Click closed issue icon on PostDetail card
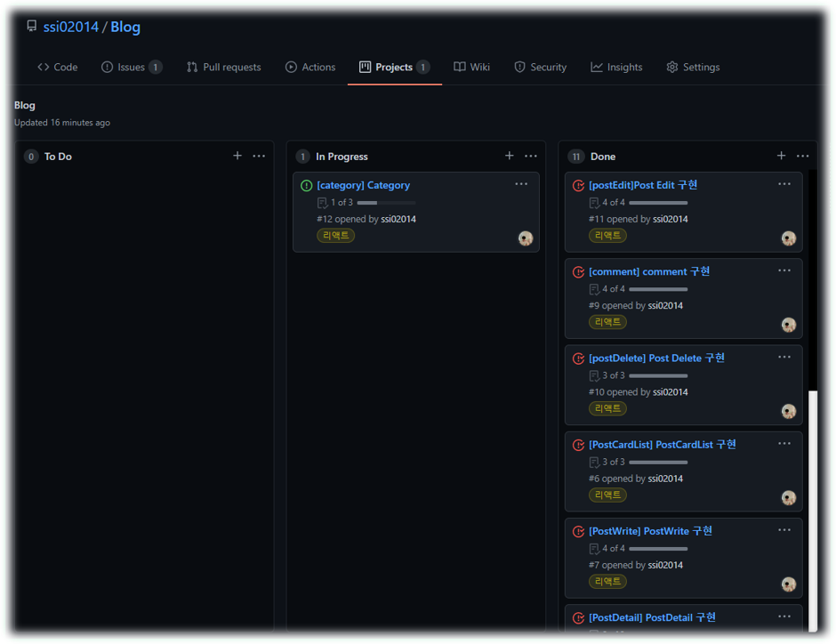This screenshot has width=836, height=644. click(578, 617)
